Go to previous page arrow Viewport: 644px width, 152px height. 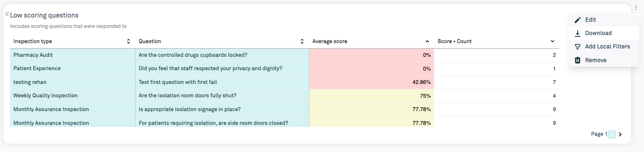pos(612,134)
